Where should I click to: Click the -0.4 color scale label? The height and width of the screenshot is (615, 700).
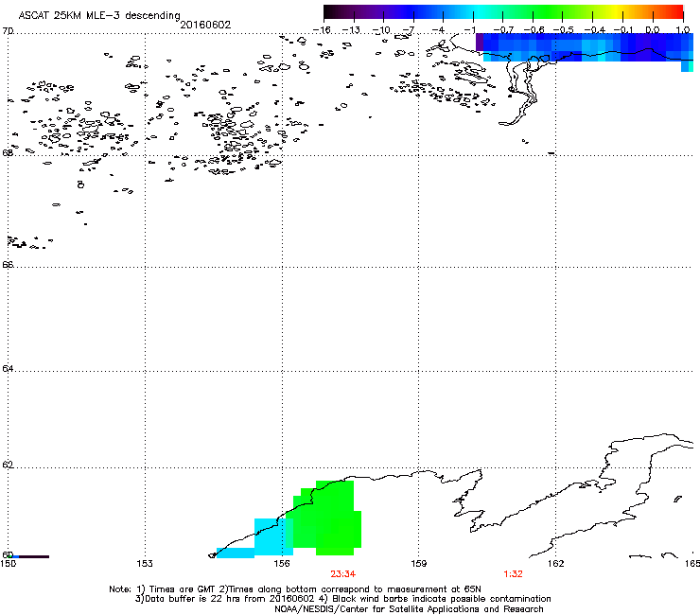click(595, 30)
